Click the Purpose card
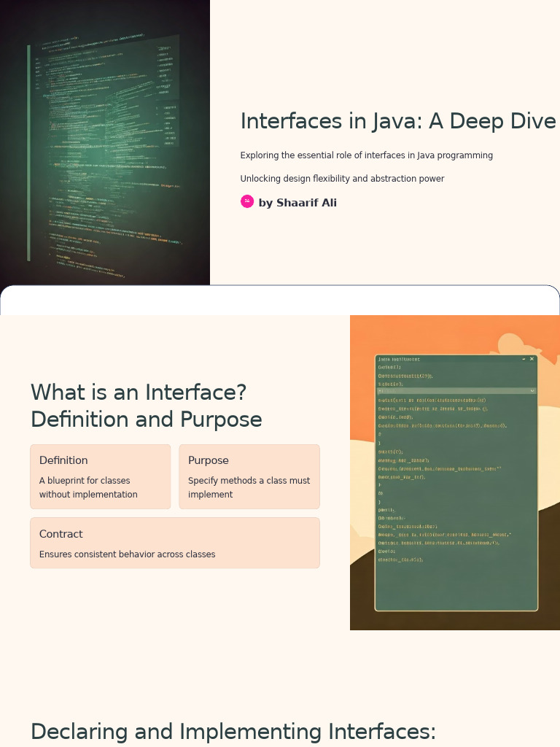560x747 pixels. 249,476
